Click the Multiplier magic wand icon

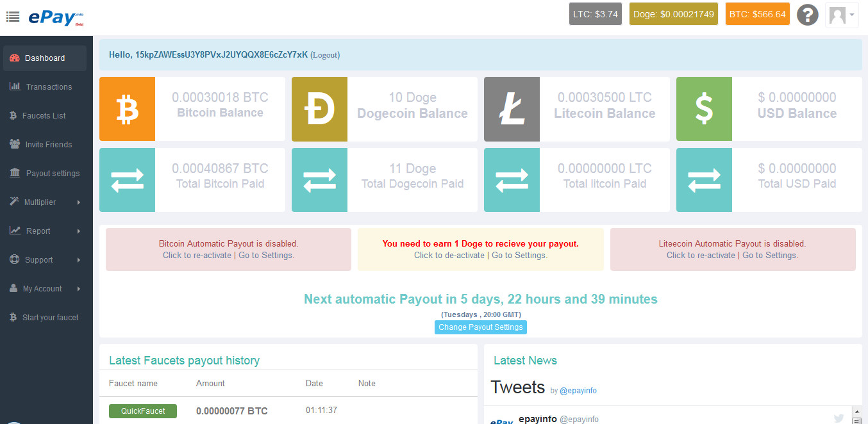click(x=14, y=202)
